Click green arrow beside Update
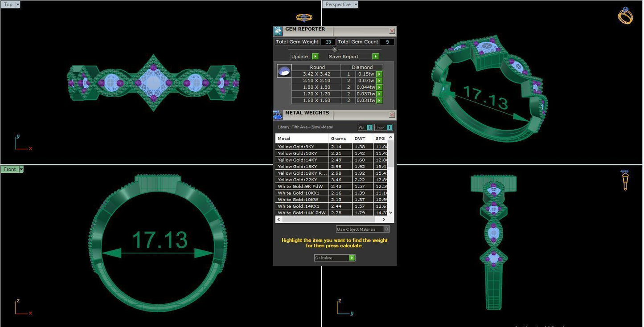644x327 pixels. [x=315, y=57]
